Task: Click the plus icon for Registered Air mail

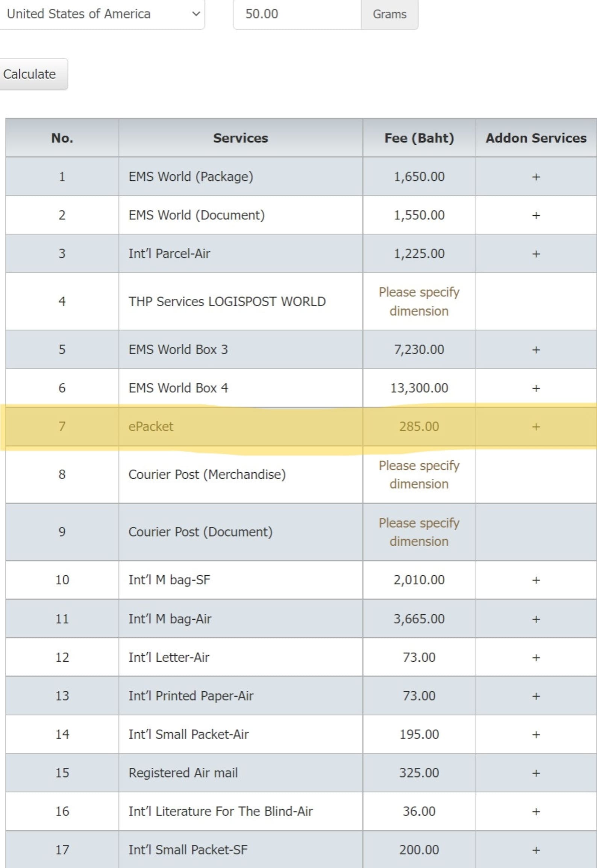Action: [x=536, y=773]
